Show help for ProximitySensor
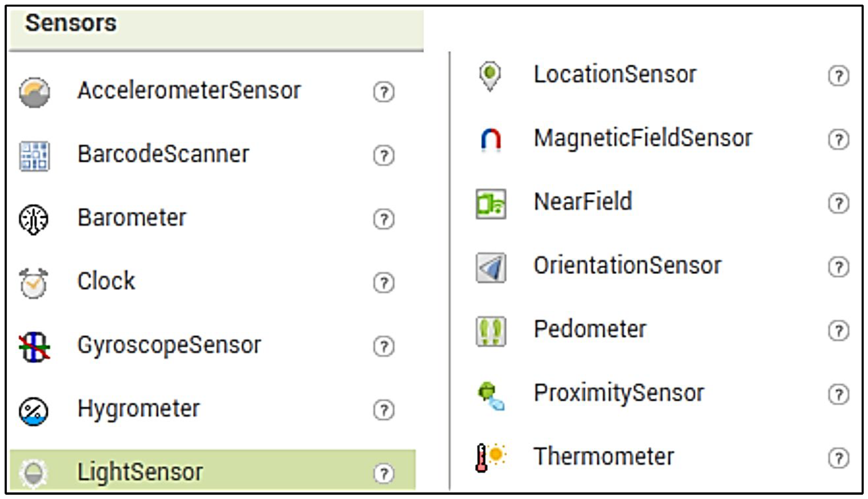Viewport: 868px width, 499px height. (x=839, y=394)
